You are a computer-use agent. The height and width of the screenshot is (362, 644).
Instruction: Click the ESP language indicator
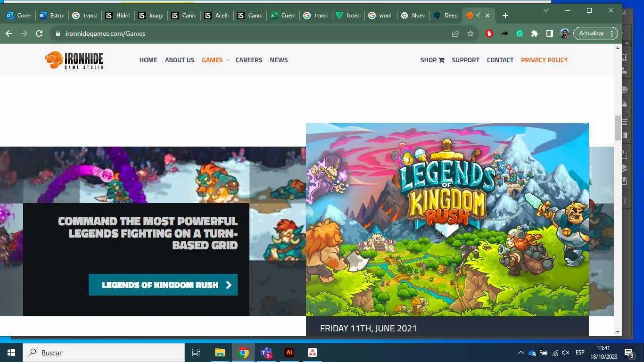point(580,353)
